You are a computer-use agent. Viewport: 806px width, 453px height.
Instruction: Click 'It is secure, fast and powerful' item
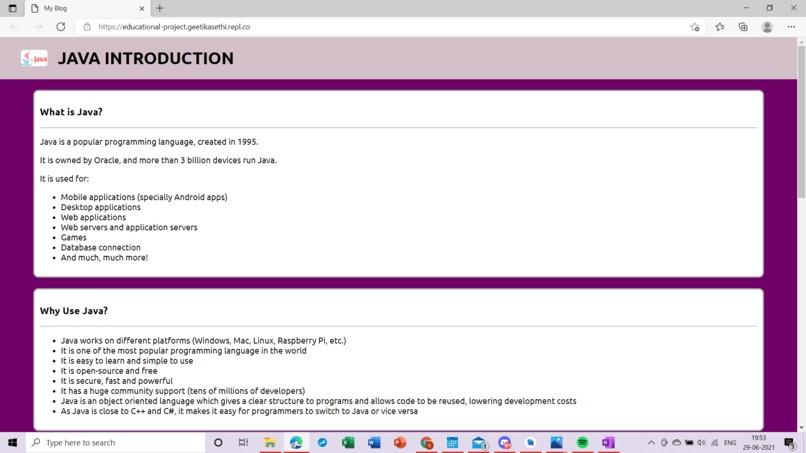click(117, 381)
